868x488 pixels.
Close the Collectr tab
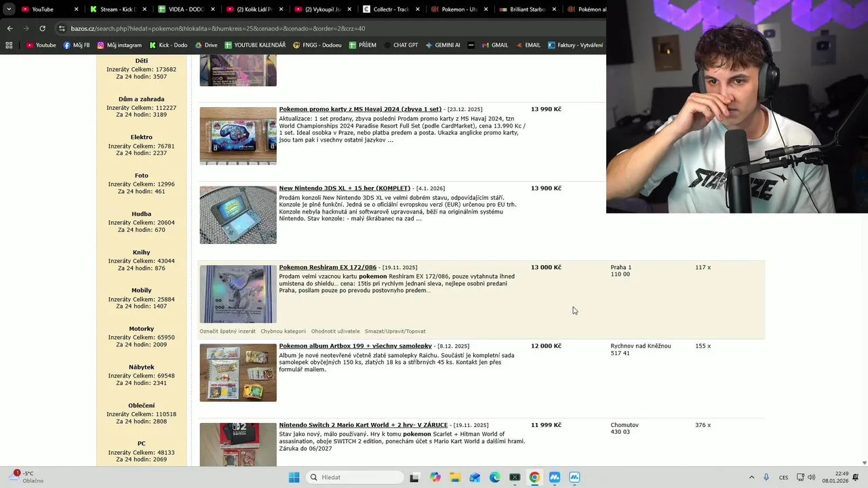click(418, 9)
